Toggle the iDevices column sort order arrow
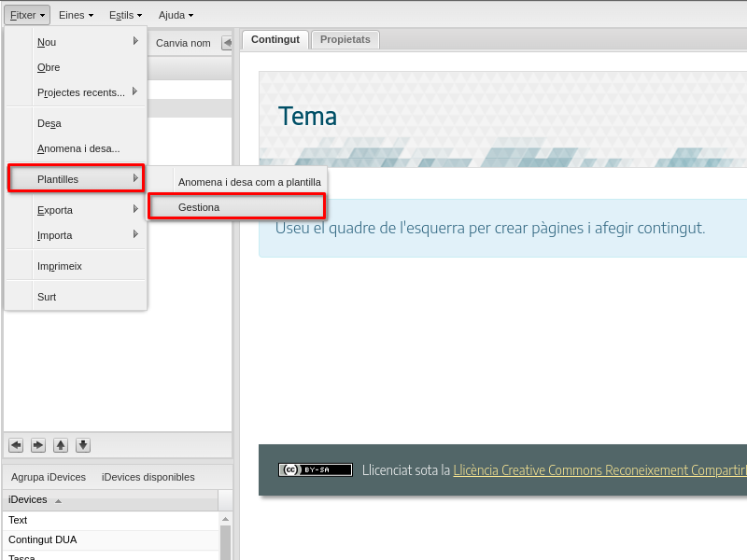The image size is (747, 560). tap(58, 500)
